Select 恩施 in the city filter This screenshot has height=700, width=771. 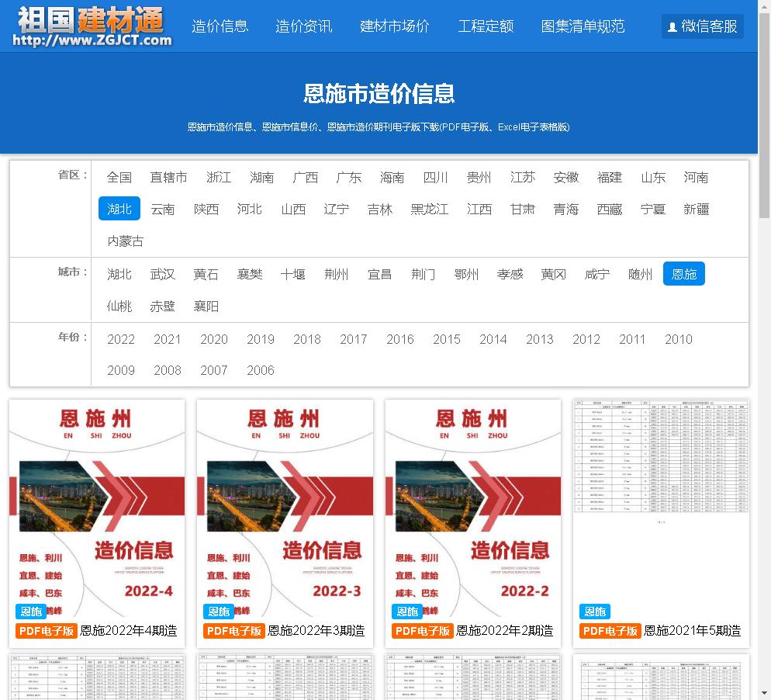pos(683,274)
